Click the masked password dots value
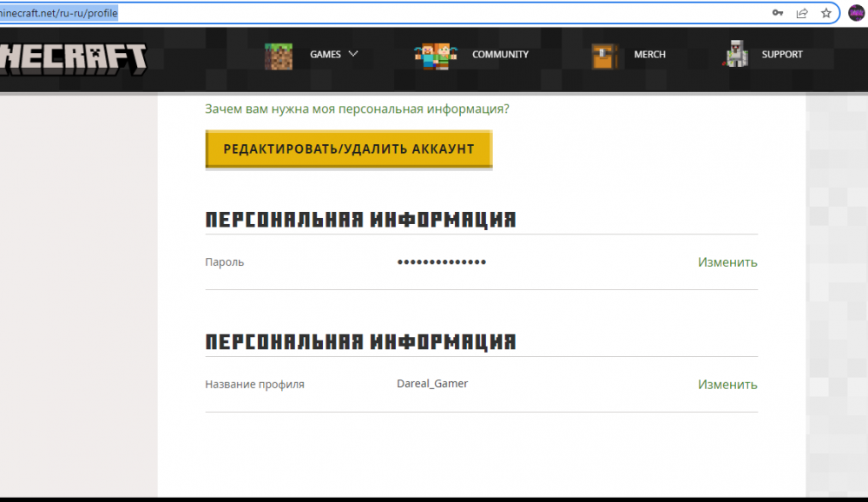Viewport: 868px width, 502px height. pyautogui.click(x=442, y=262)
